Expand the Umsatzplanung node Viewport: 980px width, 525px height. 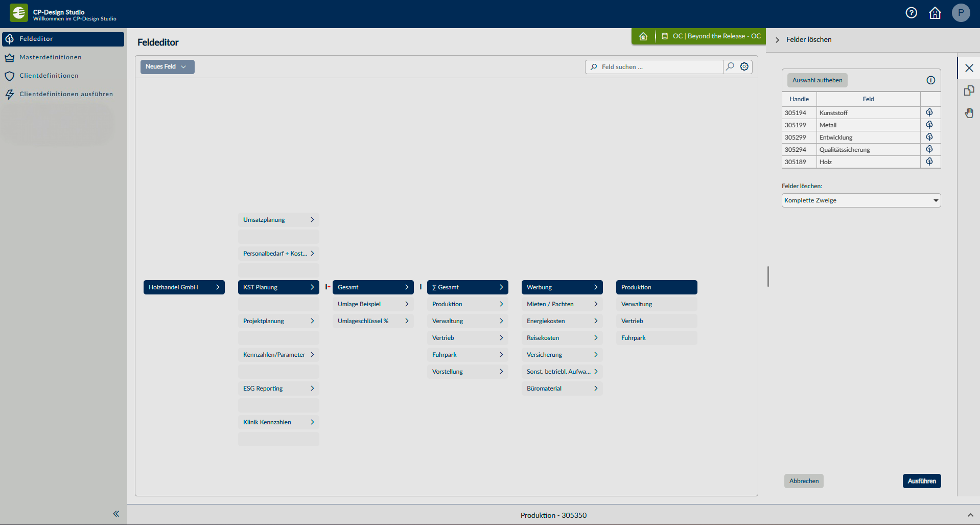tap(312, 220)
